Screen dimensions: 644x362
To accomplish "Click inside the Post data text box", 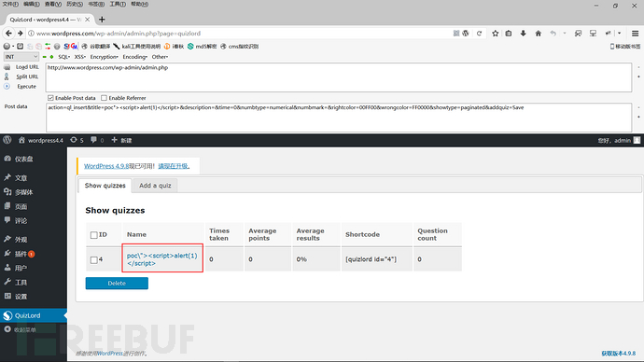I will (339, 118).
